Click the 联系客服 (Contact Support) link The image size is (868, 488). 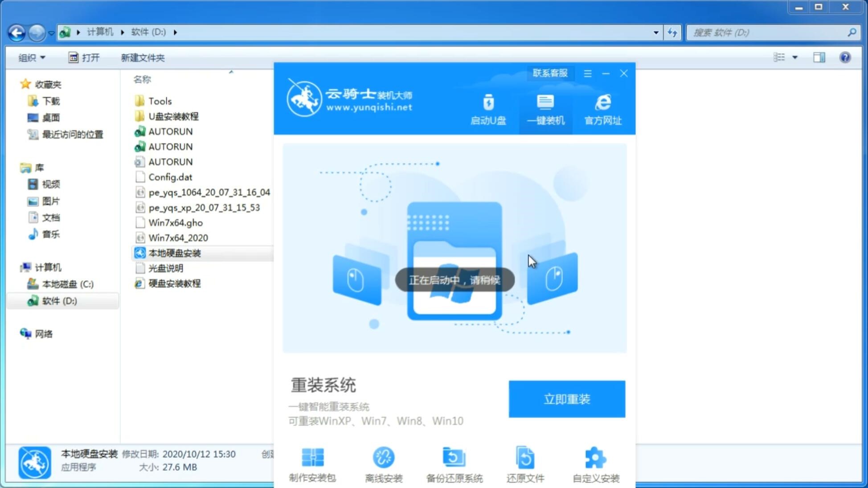[550, 72]
